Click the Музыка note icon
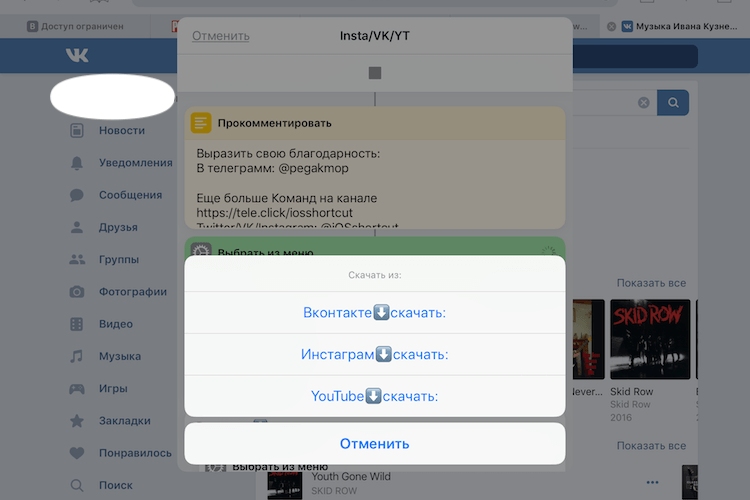Viewport: 750px width, 500px height. click(x=77, y=356)
